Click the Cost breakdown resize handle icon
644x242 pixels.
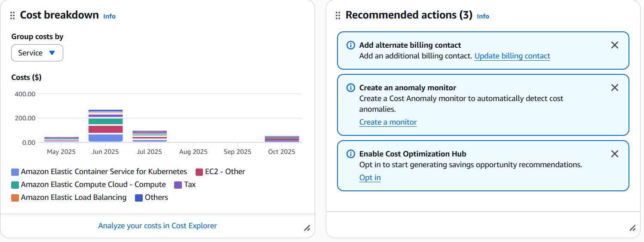coord(307,228)
